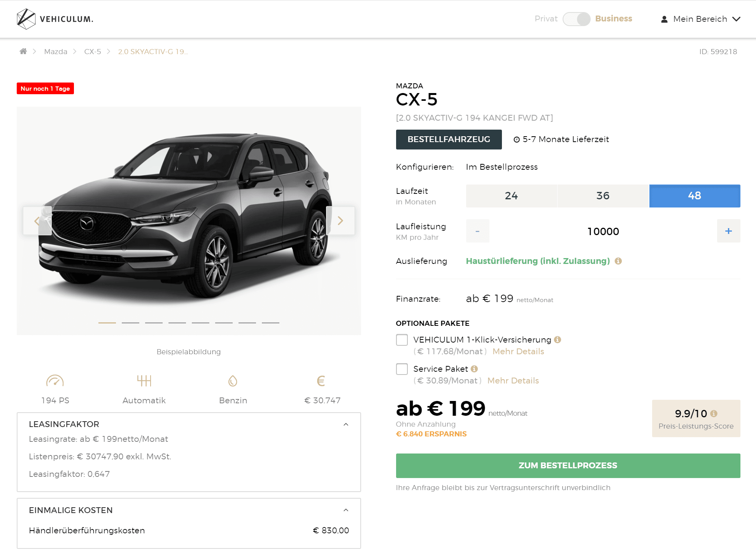Toggle Privat/Business switch

(576, 19)
